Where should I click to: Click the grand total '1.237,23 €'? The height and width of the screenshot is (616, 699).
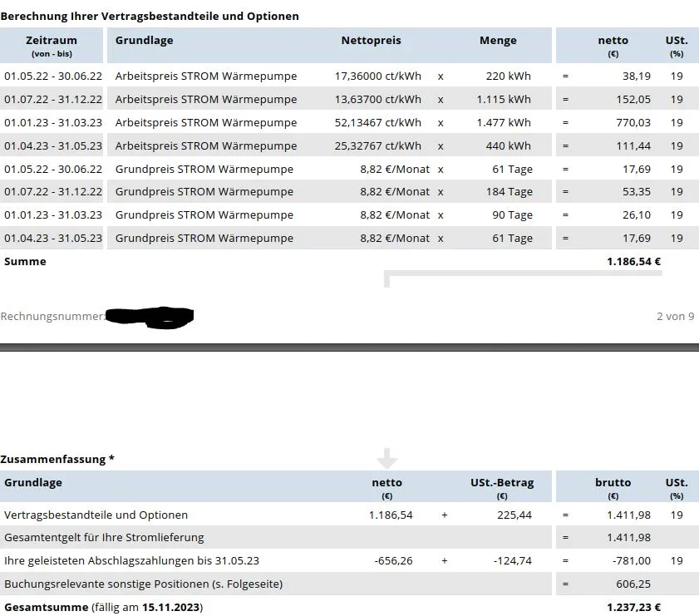pos(633,607)
